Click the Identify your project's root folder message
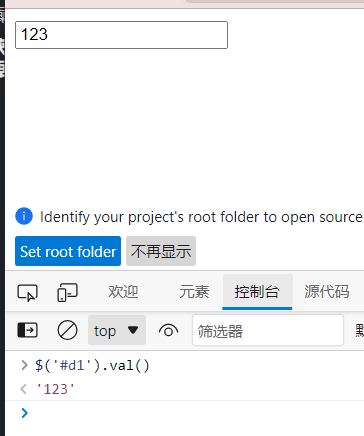 [201, 217]
